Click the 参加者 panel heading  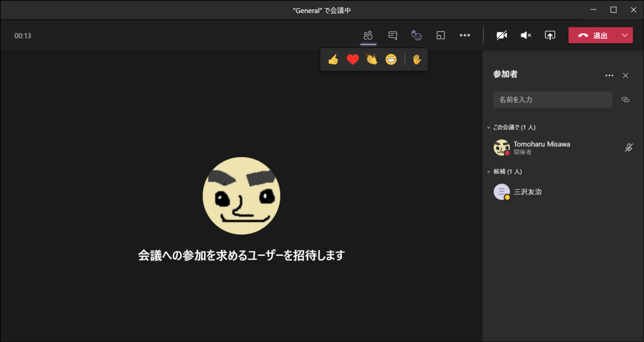click(506, 75)
